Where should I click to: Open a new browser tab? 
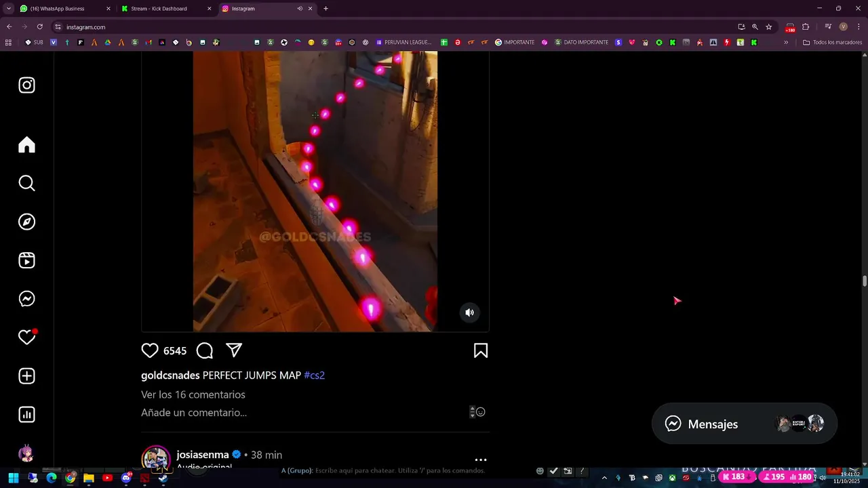point(325,9)
